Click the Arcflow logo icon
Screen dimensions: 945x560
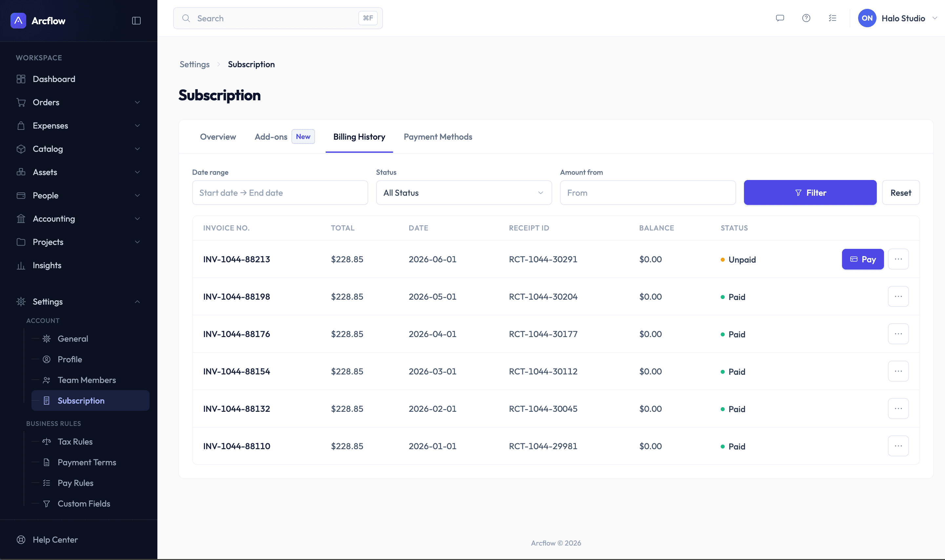click(x=18, y=21)
